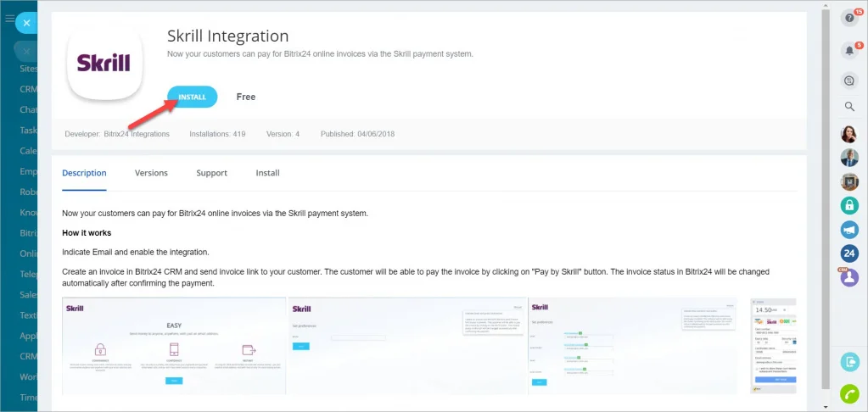Open the screenshot with single email field

407,346
